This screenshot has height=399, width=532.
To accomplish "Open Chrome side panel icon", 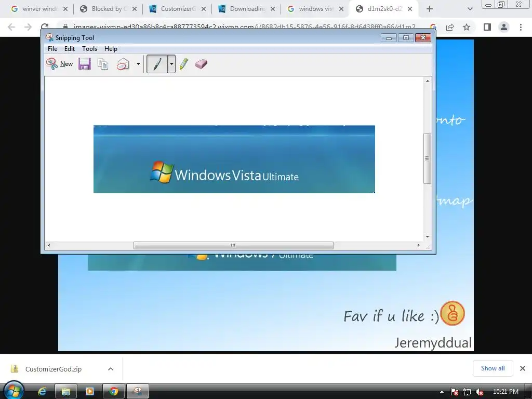I will (487, 27).
